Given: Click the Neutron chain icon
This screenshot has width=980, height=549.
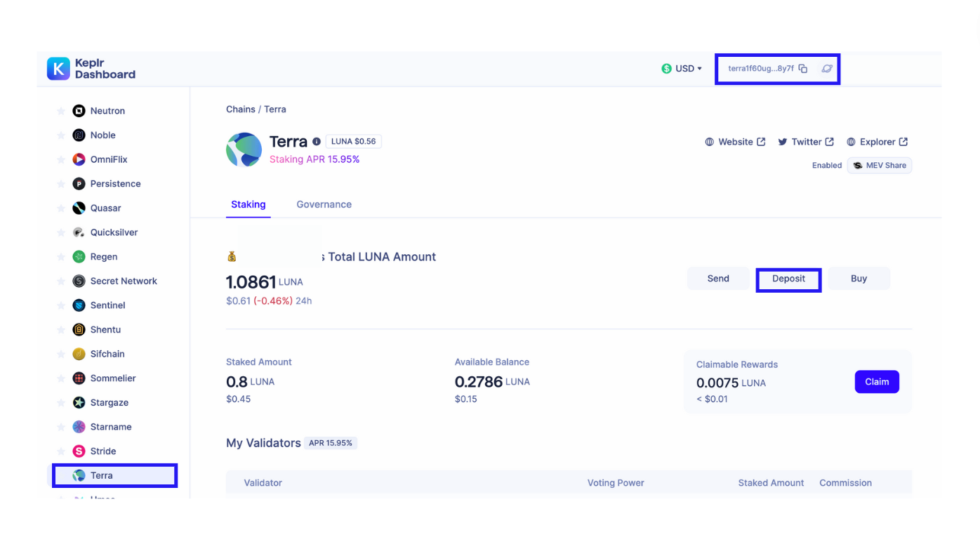Looking at the screenshot, I should pos(79,111).
